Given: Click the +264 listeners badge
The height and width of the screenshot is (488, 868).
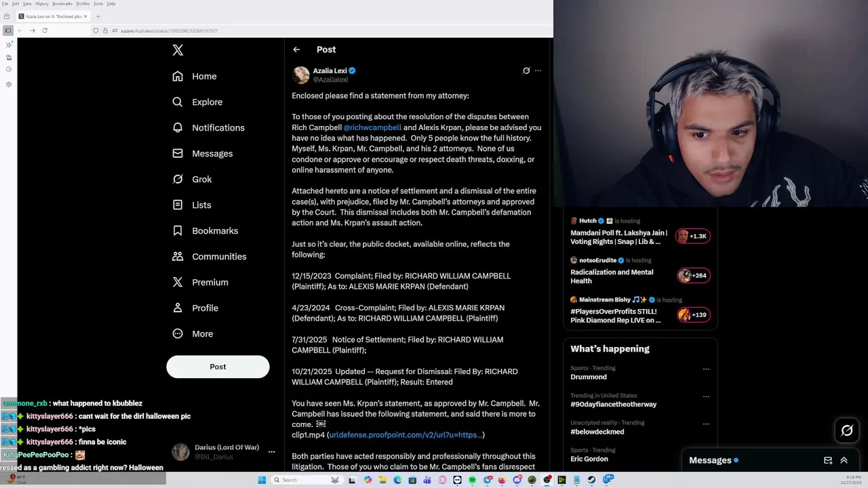Looking at the screenshot, I should point(693,275).
